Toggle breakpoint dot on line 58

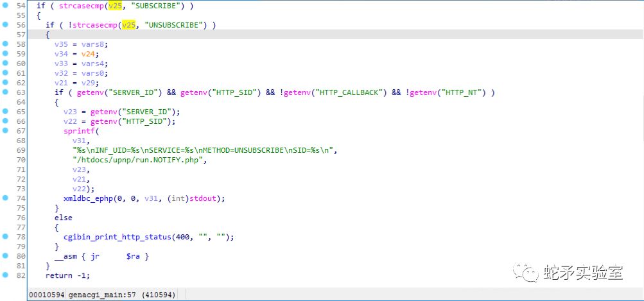5,44
